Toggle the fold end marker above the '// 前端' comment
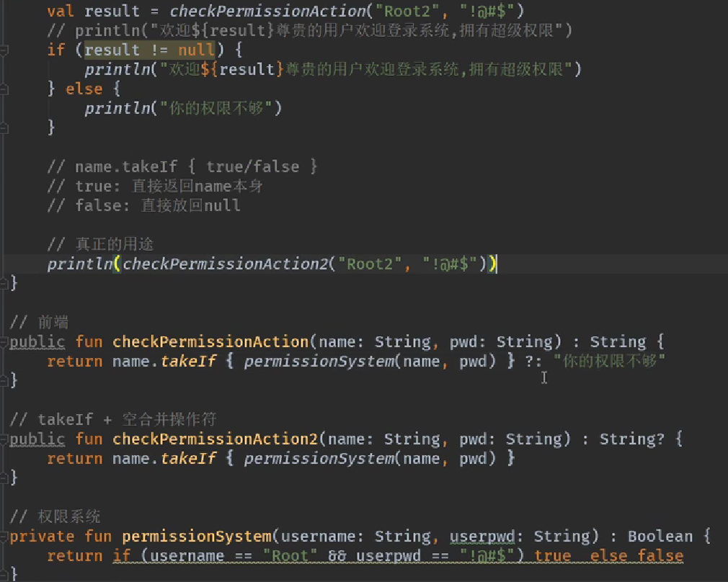728x582 pixels. click(x=4, y=282)
